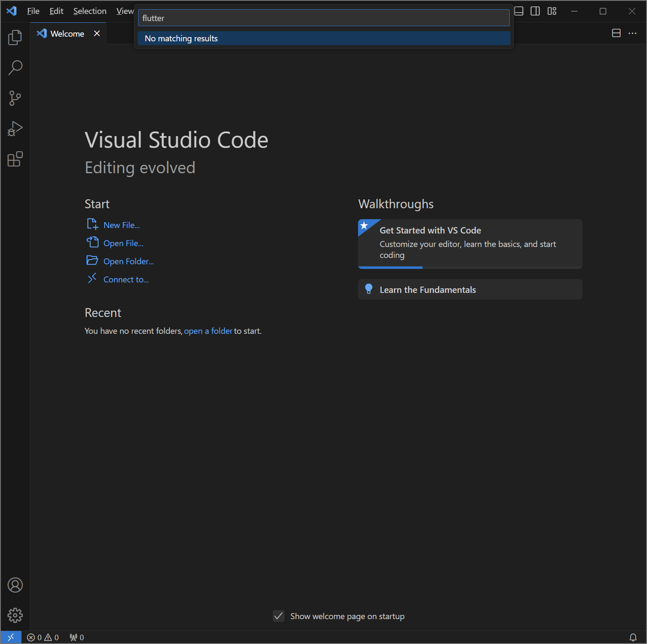Viewport: 647px width, 644px height.
Task: Close the Welcome tab
Action: click(97, 33)
